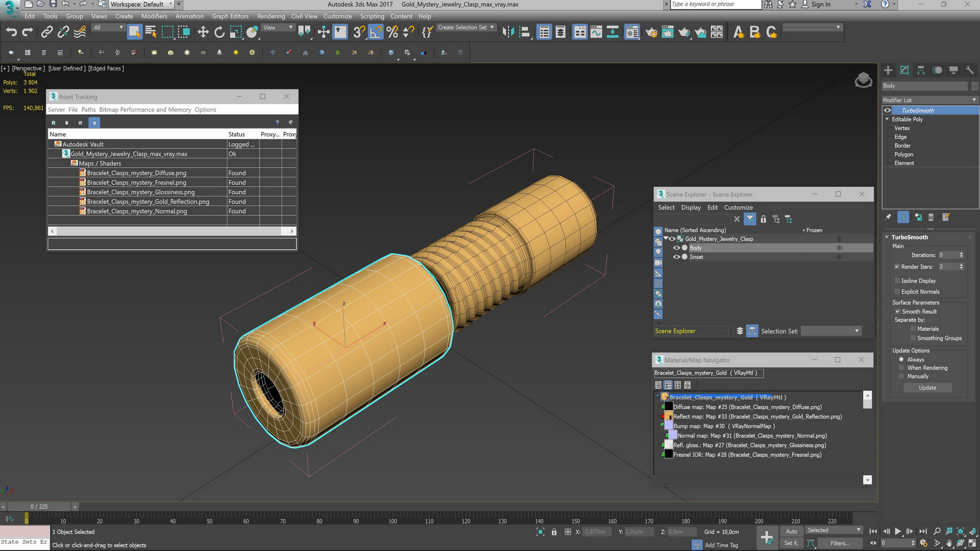The image size is (980, 551).
Task: Click the Scene Explorer filter funnel icon
Action: (x=750, y=219)
